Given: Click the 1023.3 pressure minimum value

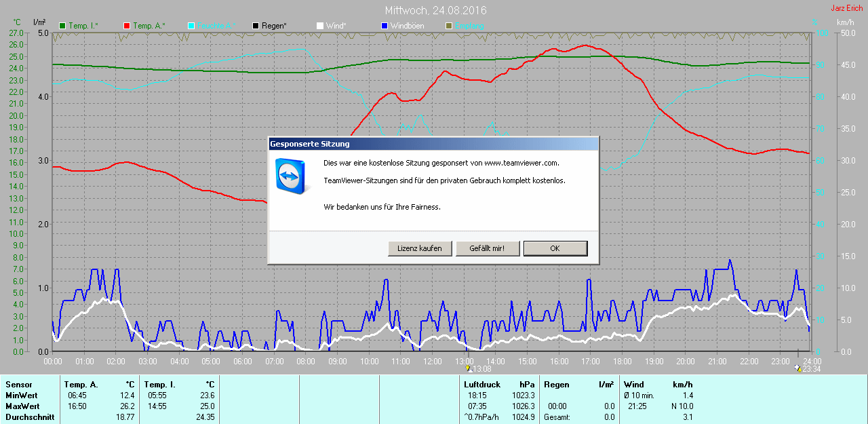Looking at the screenshot, I should point(523,396).
